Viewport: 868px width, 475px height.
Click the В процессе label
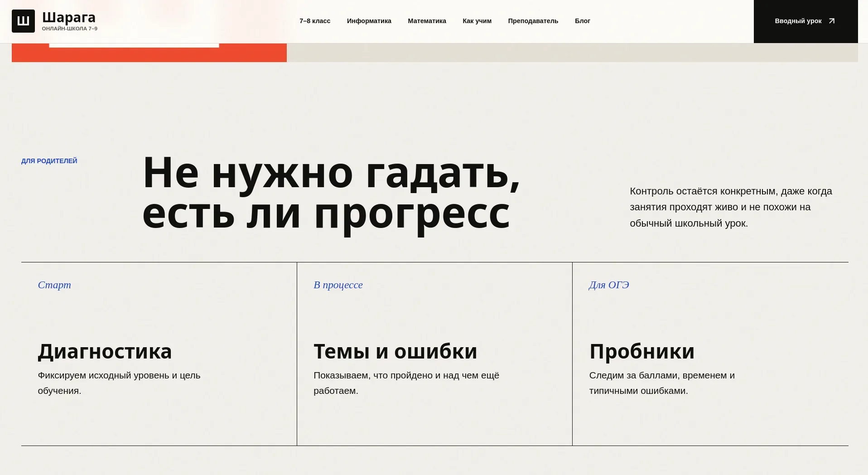(x=338, y=285)
